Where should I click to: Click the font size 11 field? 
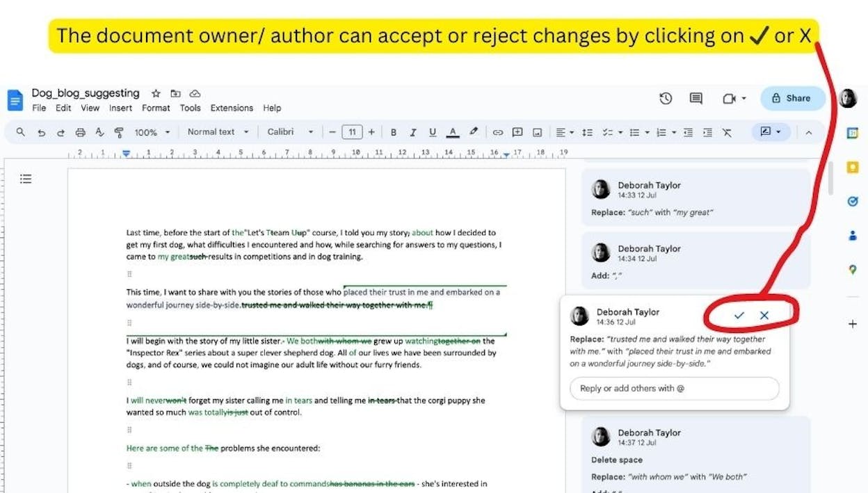[352, 132]
